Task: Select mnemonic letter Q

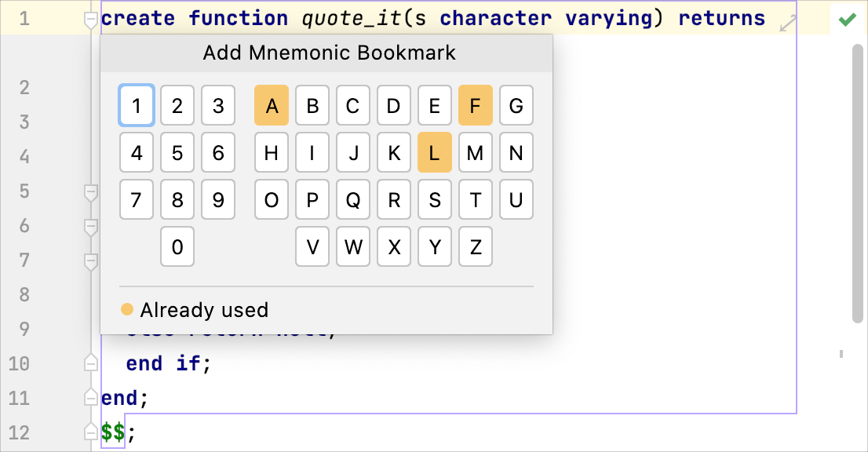Action: [x=353, y=200]
